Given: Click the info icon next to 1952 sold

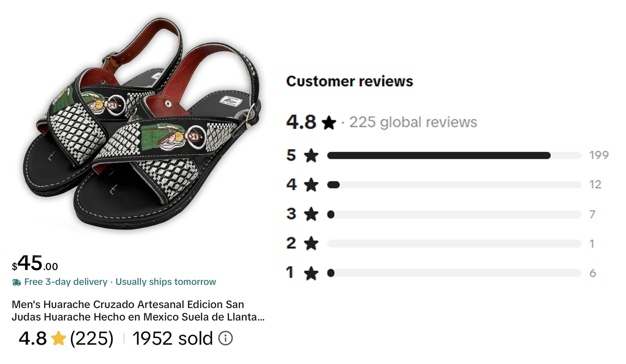Looking at the screenshot, I should (225, 338).
